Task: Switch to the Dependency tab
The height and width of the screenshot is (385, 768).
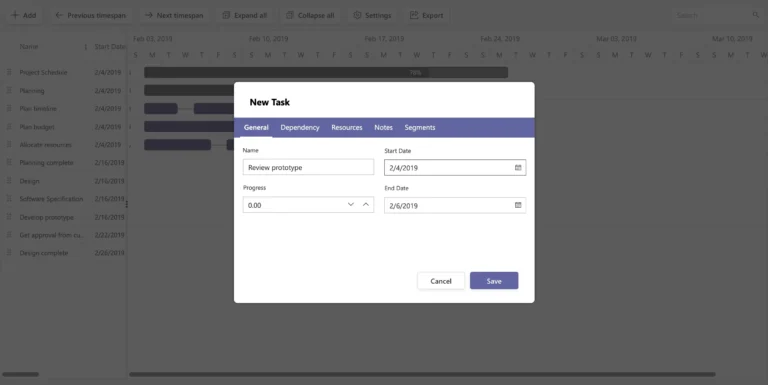Action: tap(300, 127)
